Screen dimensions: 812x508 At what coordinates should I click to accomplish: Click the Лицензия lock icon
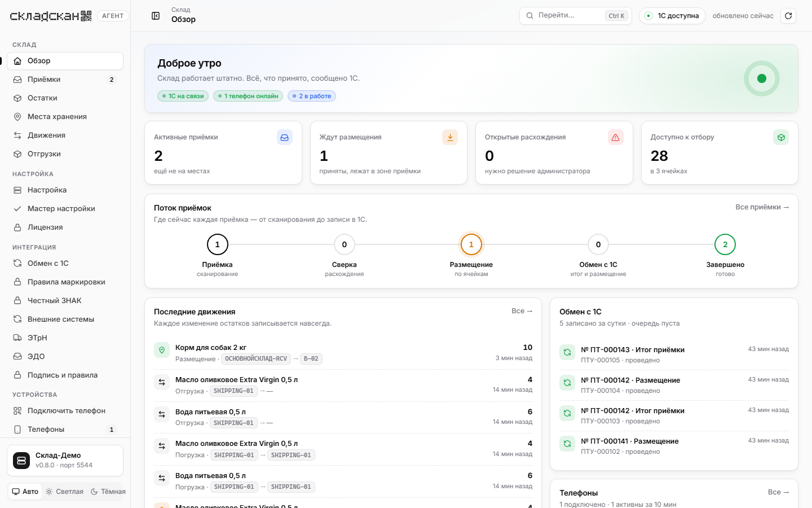pyautogui.click(x=17, y=227)
